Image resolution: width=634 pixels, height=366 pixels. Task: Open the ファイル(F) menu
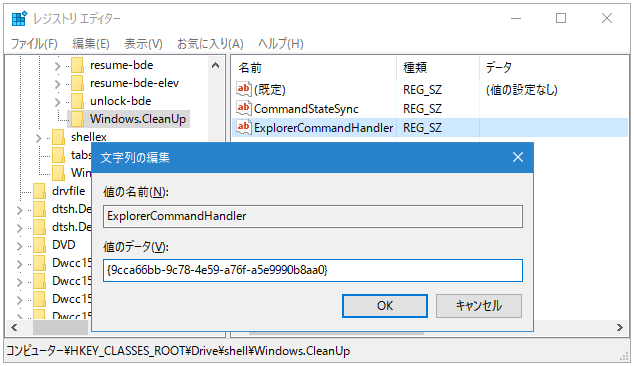[34, 44]
